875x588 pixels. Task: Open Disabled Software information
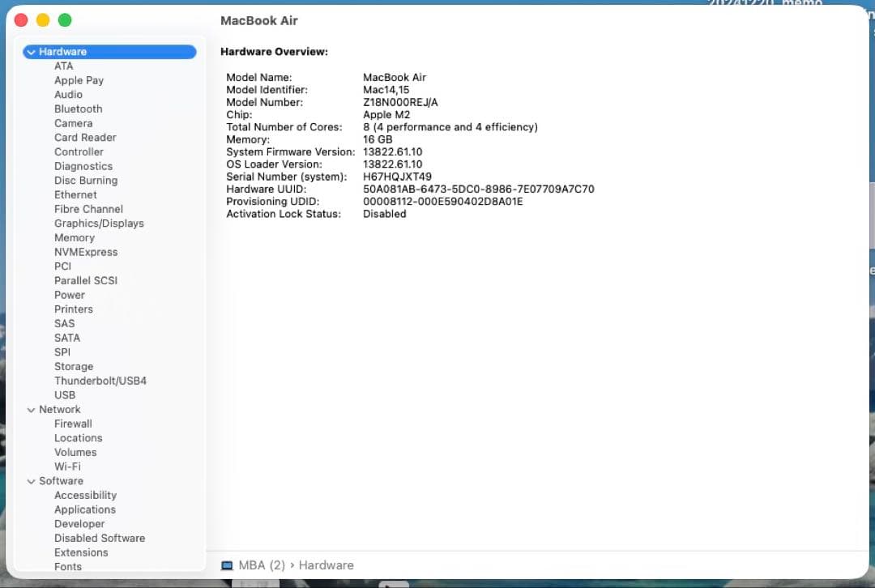pyautogui.click(x=100, y=538)
